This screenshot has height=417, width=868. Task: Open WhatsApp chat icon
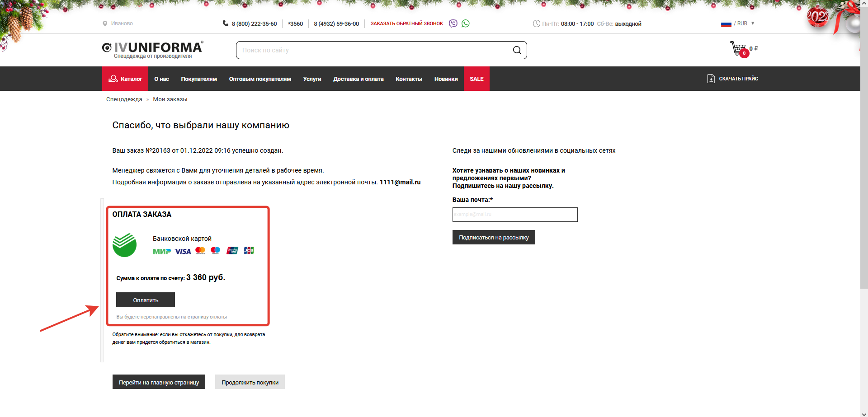coord(466,23)
